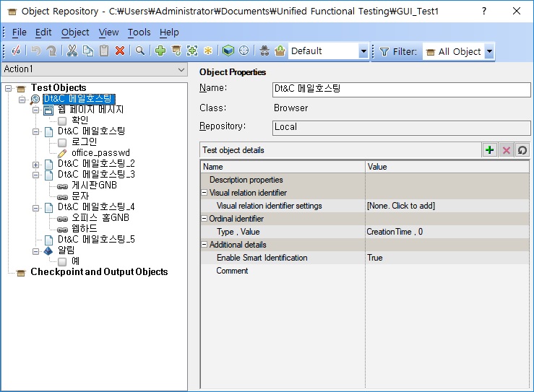The image size is (534, 392).
Task: Remove description property with red X button
Action: 507,149
